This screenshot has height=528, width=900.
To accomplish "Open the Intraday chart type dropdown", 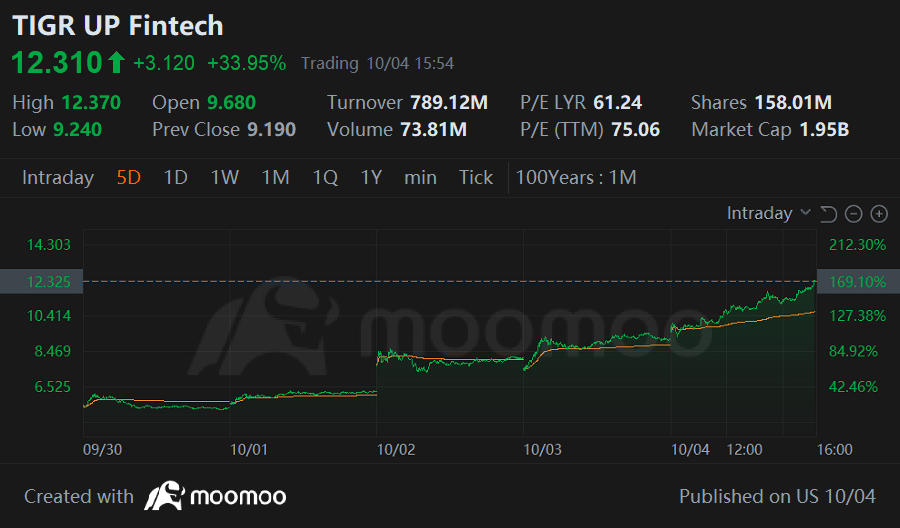I will pyautogui.click(x=769, y=213).
